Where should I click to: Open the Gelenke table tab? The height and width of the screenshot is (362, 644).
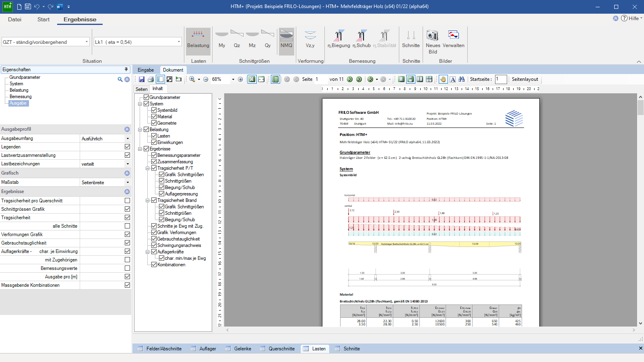coord(238,349)
